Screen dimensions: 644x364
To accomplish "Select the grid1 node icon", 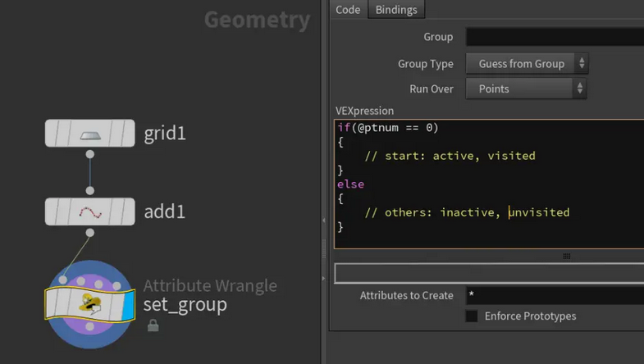I will pyautogui.click(x=90, y=135).
